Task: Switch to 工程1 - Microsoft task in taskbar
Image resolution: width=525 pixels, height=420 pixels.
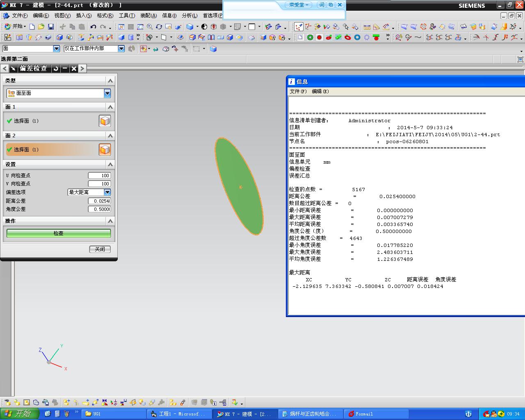Action: coord(180,414)
